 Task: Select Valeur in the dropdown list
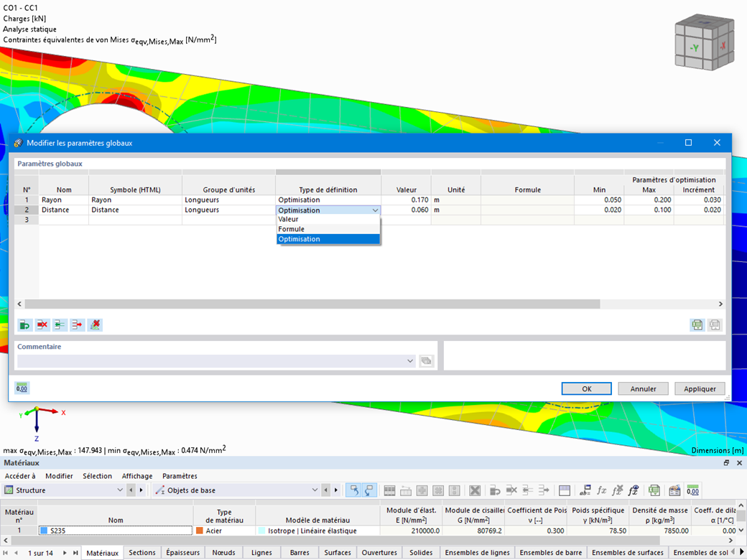[x=328, y=219]
